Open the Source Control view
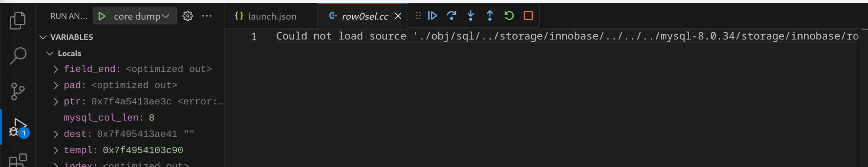Image resolution: width=868 pixels, height=167 pixels. [18, 91]
